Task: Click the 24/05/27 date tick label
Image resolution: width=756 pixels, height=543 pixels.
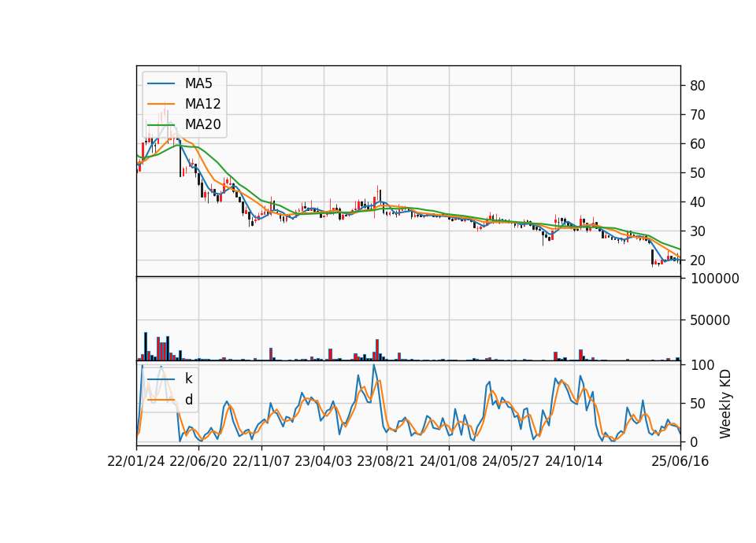Action: (x=510, y=461)
